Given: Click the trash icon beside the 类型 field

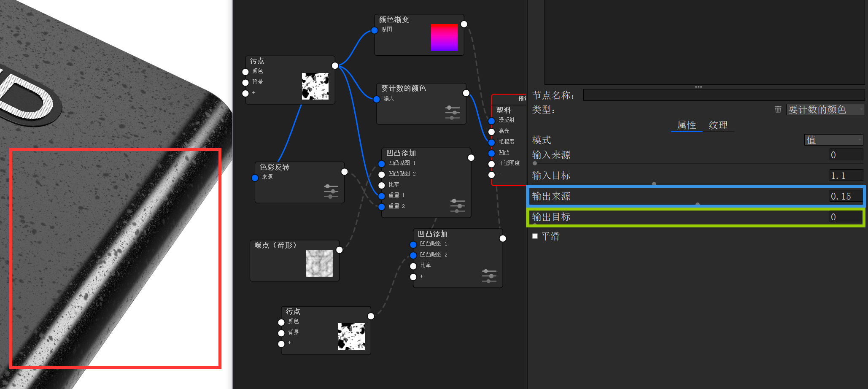Looking at the screenshot, I should pyautogui.click(x=777, y=109).
